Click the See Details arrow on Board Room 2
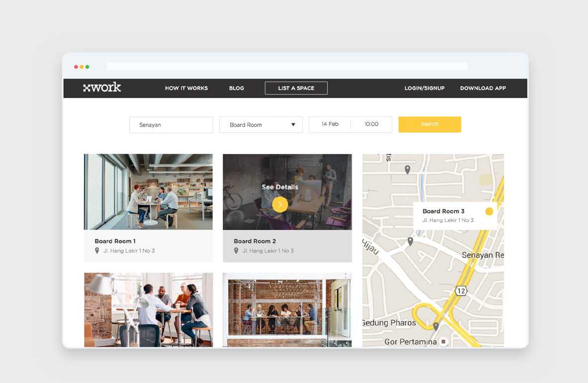This screenshot has height=383, width=588. tap(279, 204)
